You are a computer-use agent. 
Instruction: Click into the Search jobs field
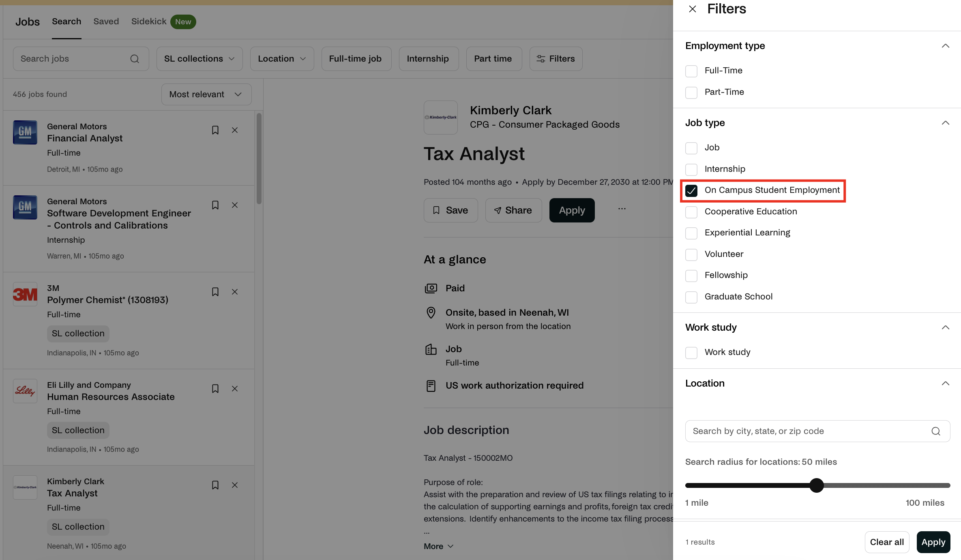pyautogui.click(x=81, y=59)
